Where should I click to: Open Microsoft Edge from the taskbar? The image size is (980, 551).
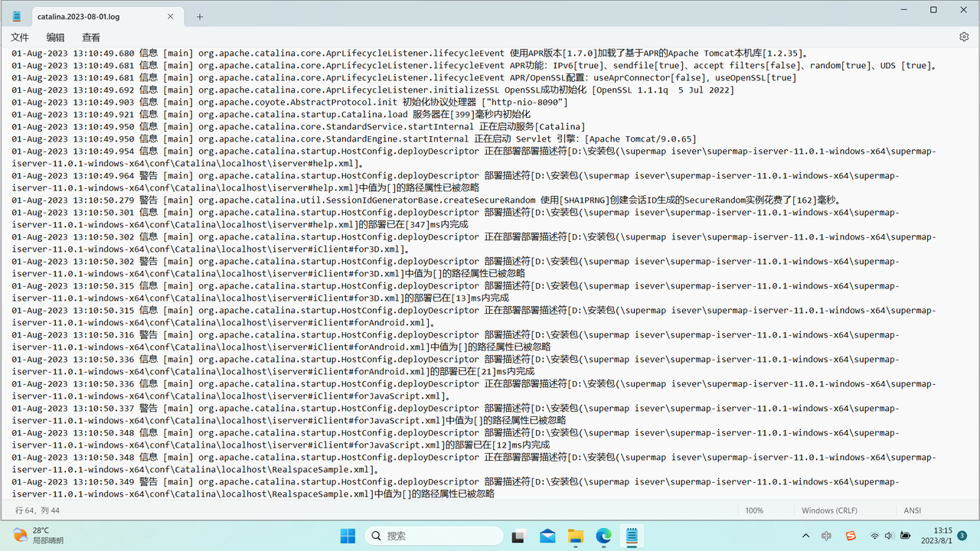pos(604,536)
